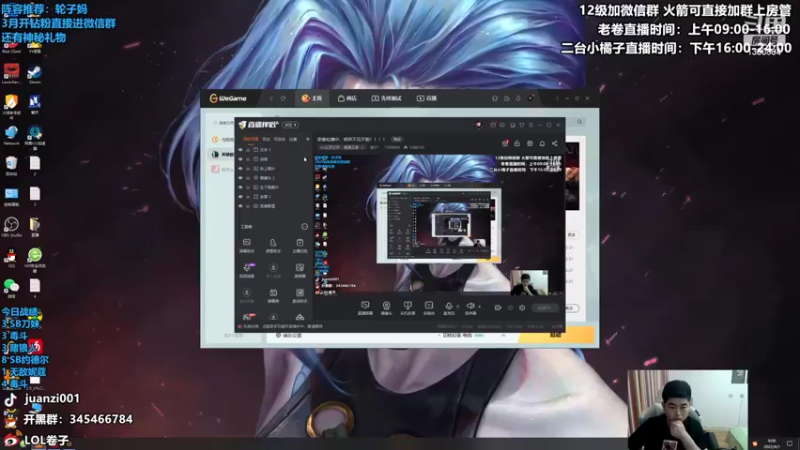Click the microphone icon in bottom toolbar
The image size is (800, 450).
(x=448, y=308)
